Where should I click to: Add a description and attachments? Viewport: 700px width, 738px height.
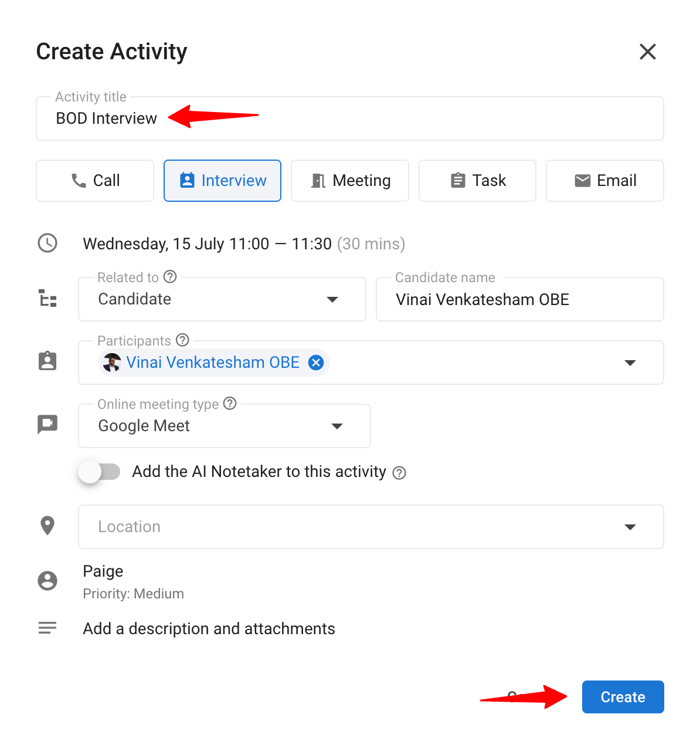pyautogui.click(x=209, y=629)
